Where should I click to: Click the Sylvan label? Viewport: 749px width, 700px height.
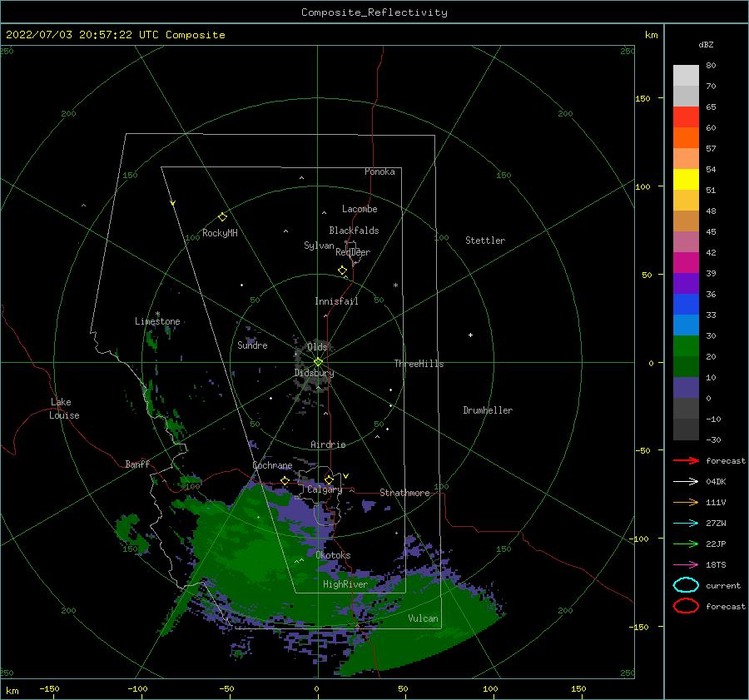tap(319, 246)
